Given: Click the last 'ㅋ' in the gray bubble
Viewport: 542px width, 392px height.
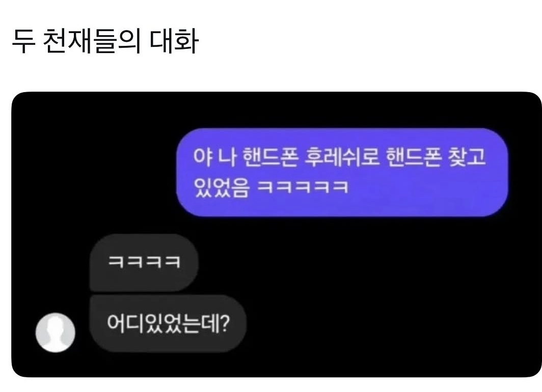Looking at the screenshot, I should (x=172, y=262).
